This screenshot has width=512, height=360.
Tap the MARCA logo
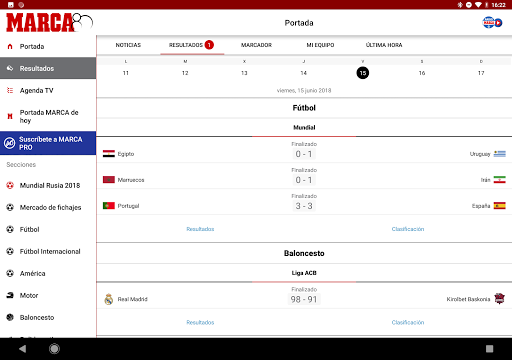tap(49, 23)
